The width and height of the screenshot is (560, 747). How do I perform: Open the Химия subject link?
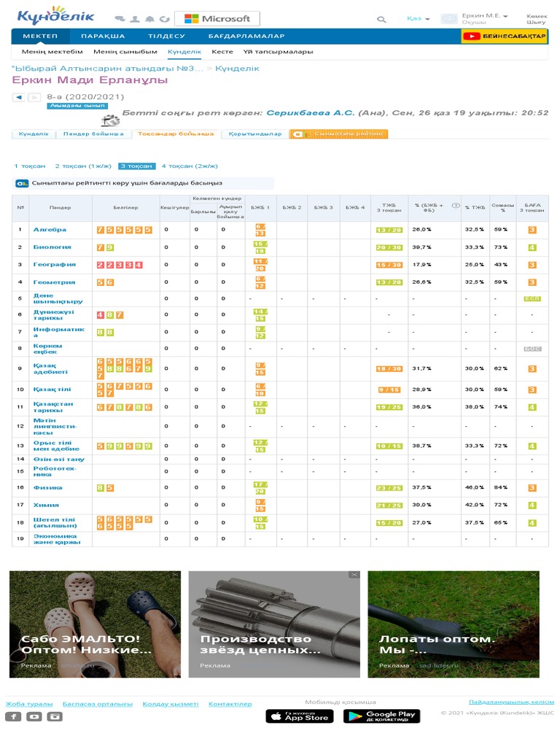click(46, 505)
